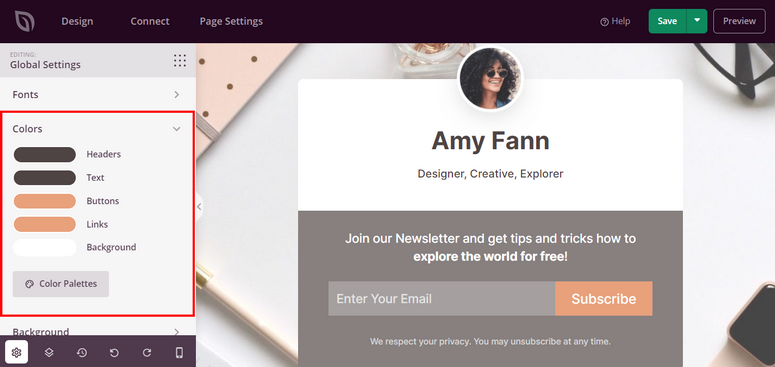Open the Page Settings tab

231,21
